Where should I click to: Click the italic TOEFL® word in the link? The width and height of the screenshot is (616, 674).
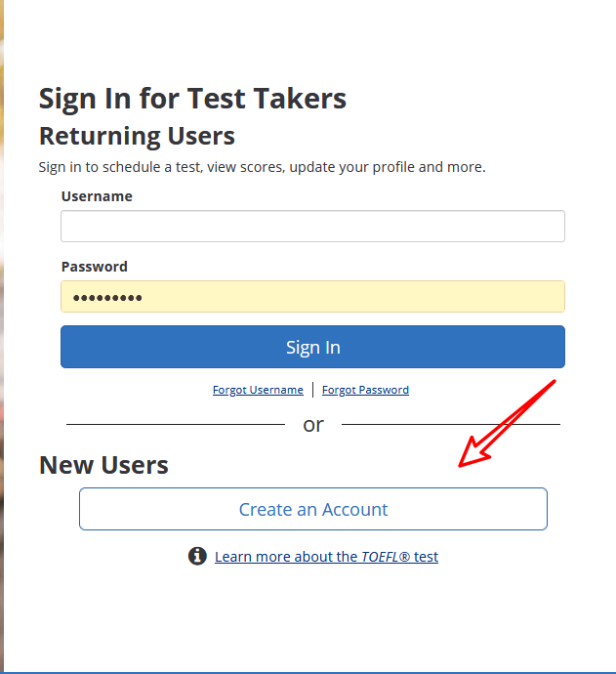click(x=386, y=557)
